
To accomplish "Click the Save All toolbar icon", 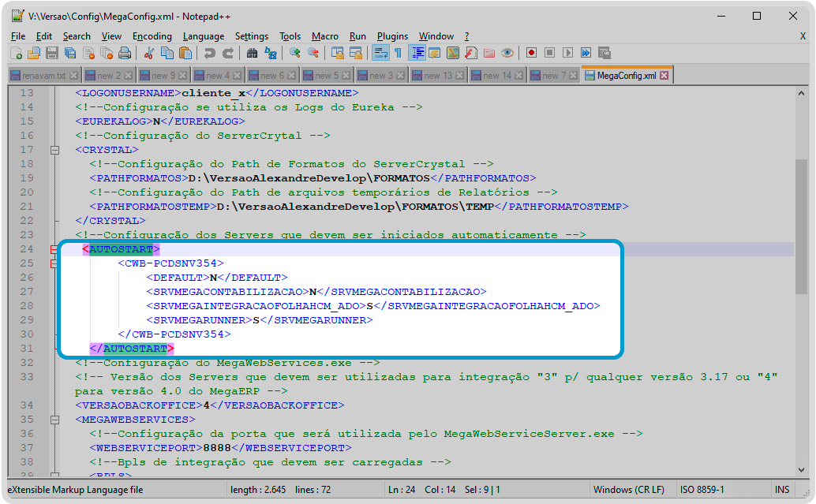I will [x=69, y=53].
